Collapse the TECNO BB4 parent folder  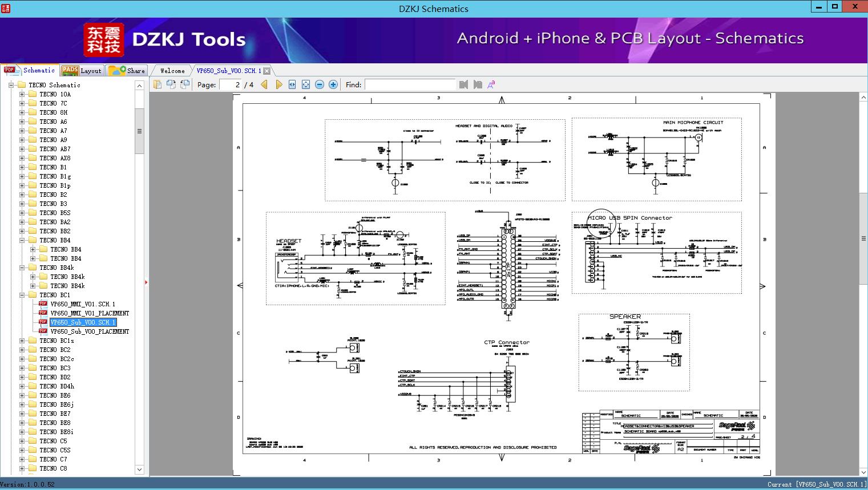[22, 240]
